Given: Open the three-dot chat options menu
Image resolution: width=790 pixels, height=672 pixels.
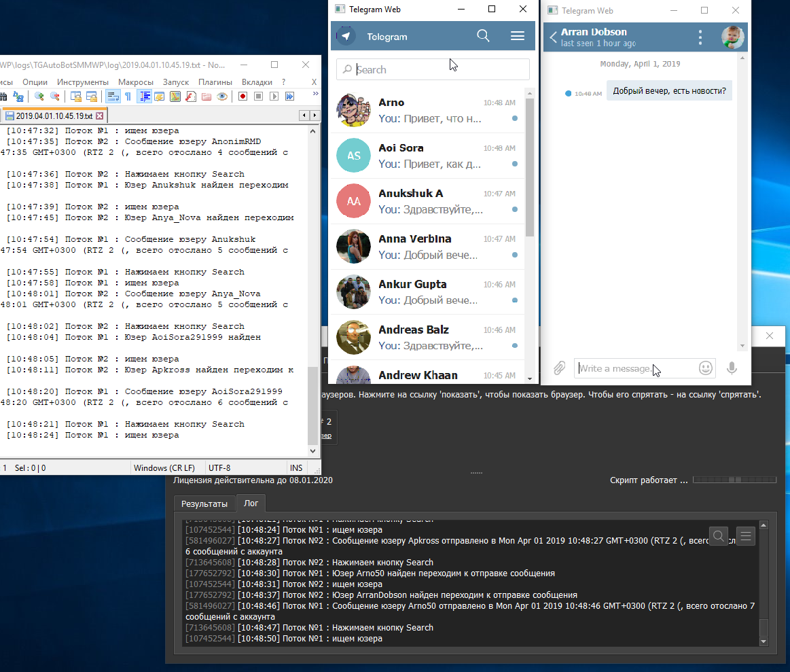Looking at the screenshot, I should [x=700, y=37].
